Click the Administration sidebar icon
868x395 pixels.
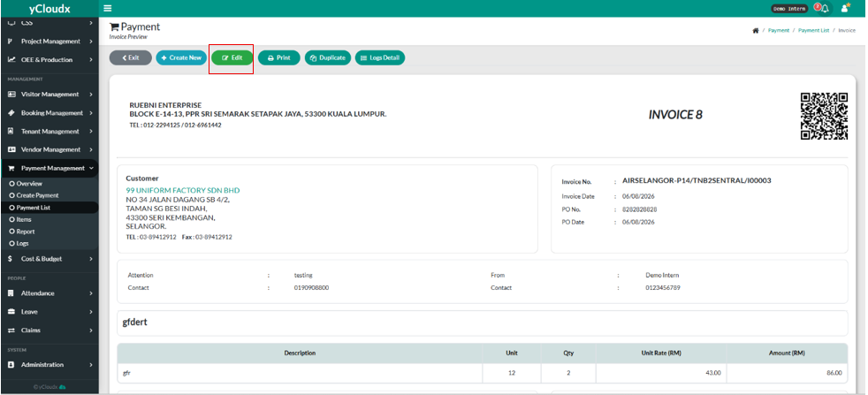pos(11,365)
